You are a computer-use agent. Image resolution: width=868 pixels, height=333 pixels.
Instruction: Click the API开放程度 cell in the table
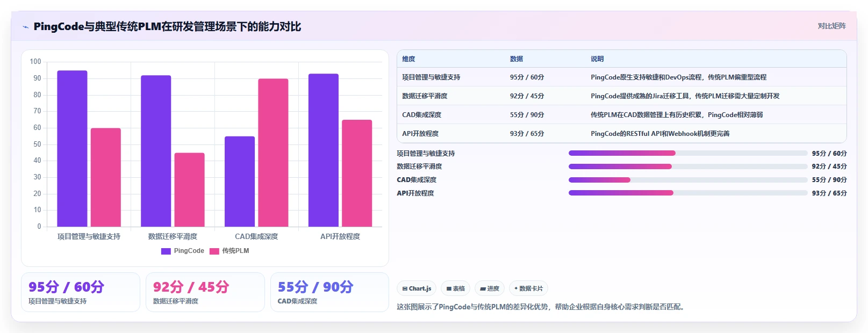[x=420, y=134]
